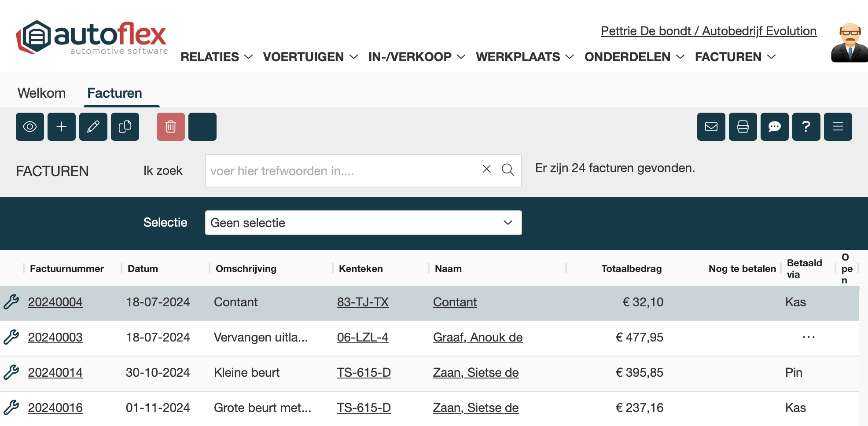Expand the WERKPLAATS menu
This screenshot has width=868, height=426.
pyautogui.click(x=525, y=57)
